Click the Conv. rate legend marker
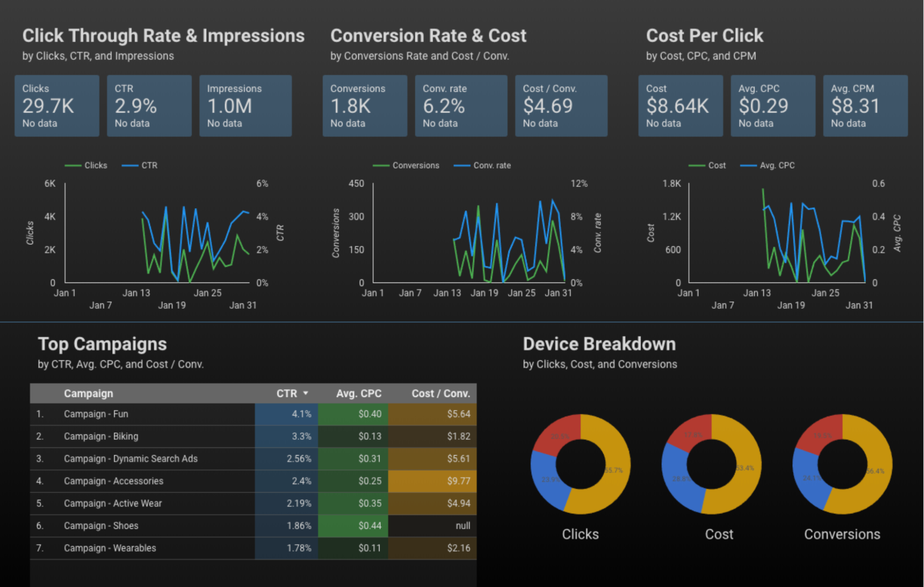924x587 pixels. [462, 166]
